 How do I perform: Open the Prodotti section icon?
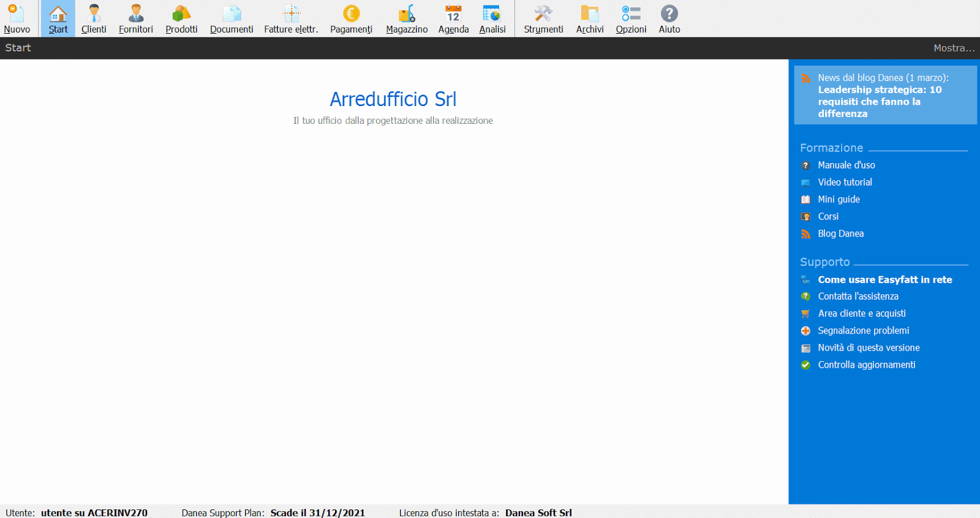181,13
